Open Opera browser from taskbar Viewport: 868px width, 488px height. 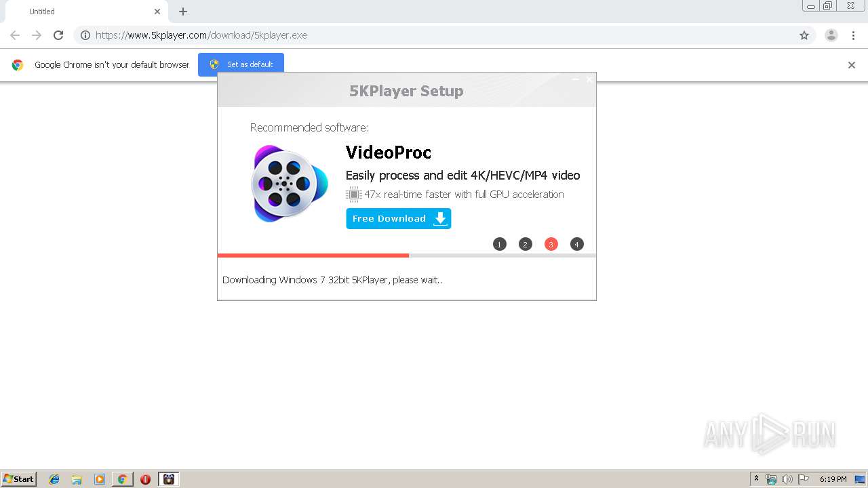click(x=145, y=479)
